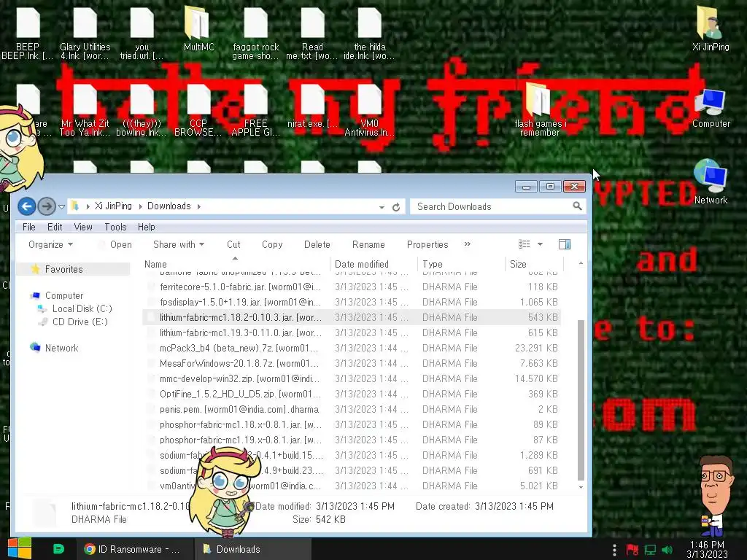Click the volume speaker tray icon
Viewport: 747px width, 560px height.
pos(667,550)
